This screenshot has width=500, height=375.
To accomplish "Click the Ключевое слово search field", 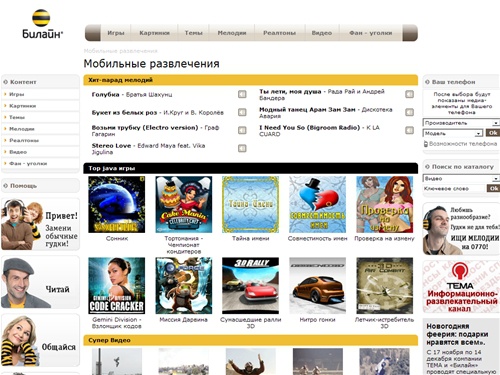I will coord(453,189).
